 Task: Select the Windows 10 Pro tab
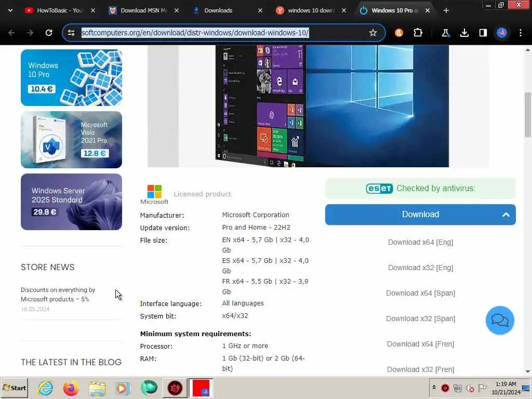[x=395, y=10]
